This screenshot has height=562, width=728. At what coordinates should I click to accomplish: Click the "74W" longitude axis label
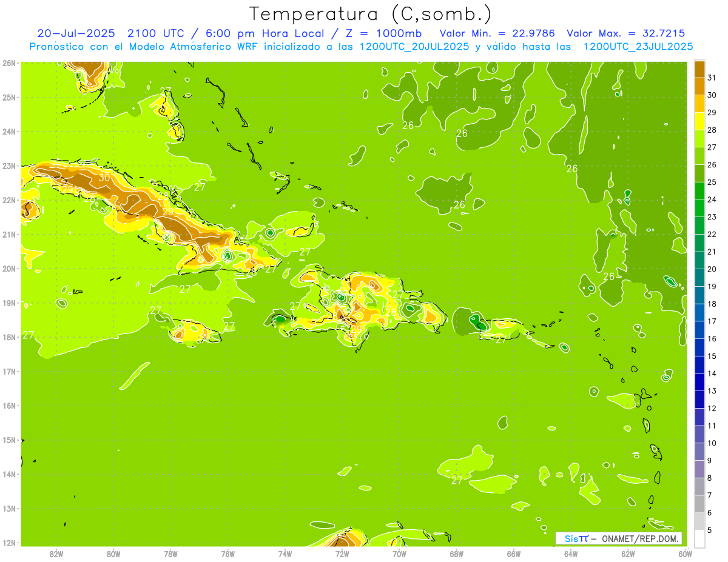point(285,554)
